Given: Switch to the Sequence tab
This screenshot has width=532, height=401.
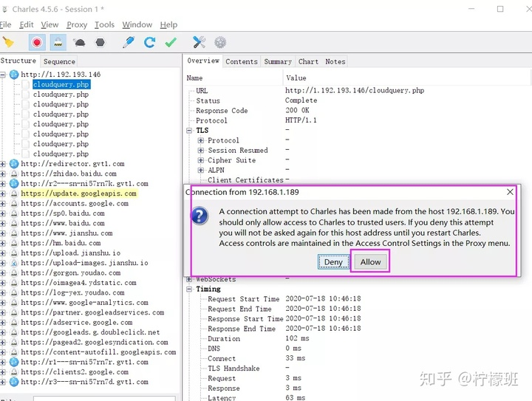Looking at the screenshot, I should point(59,62).
